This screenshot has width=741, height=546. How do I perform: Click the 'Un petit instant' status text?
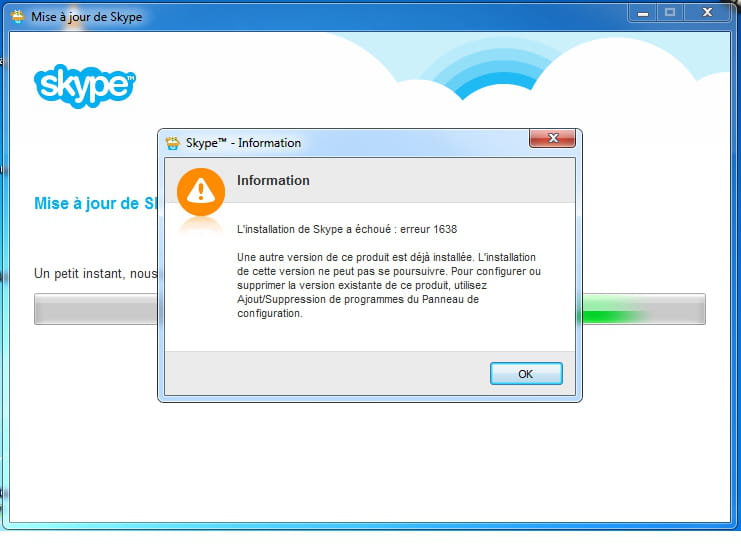78,274
